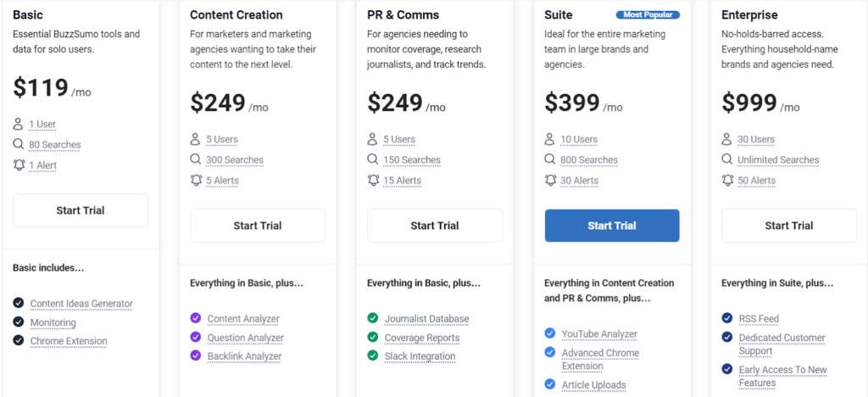The image size is (868, 397).
Task: Start the Enterprise plan trial
Action: click(x=789, y=226)
